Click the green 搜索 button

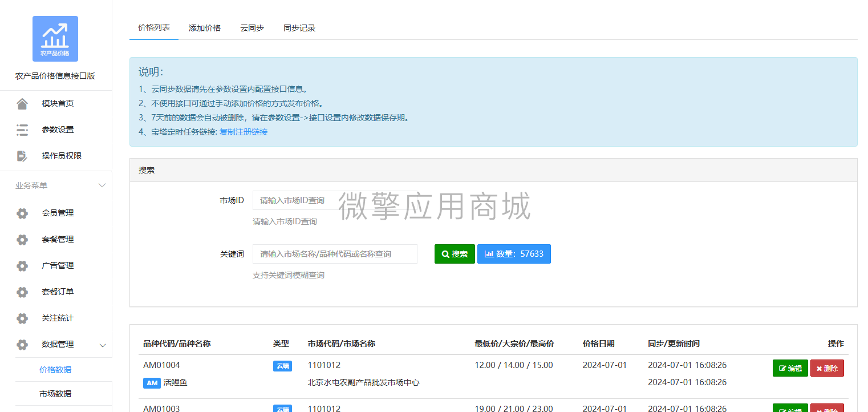455,254
